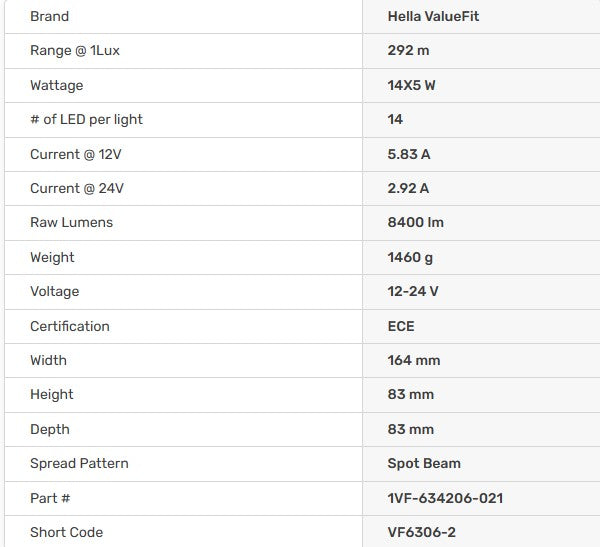Click the "Depth" label cell
Image resolution: width=600 pixels, height=547 pixels.
[50, 429]
